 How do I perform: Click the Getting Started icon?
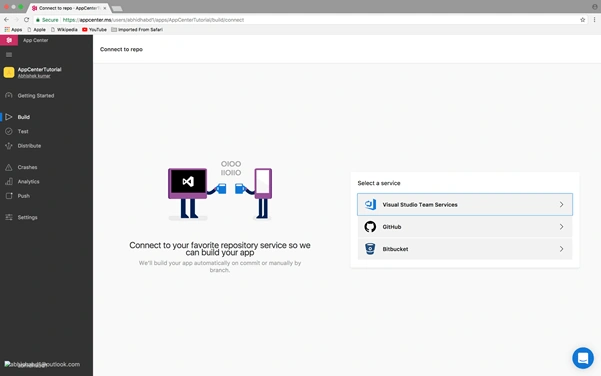coord(9,95)
